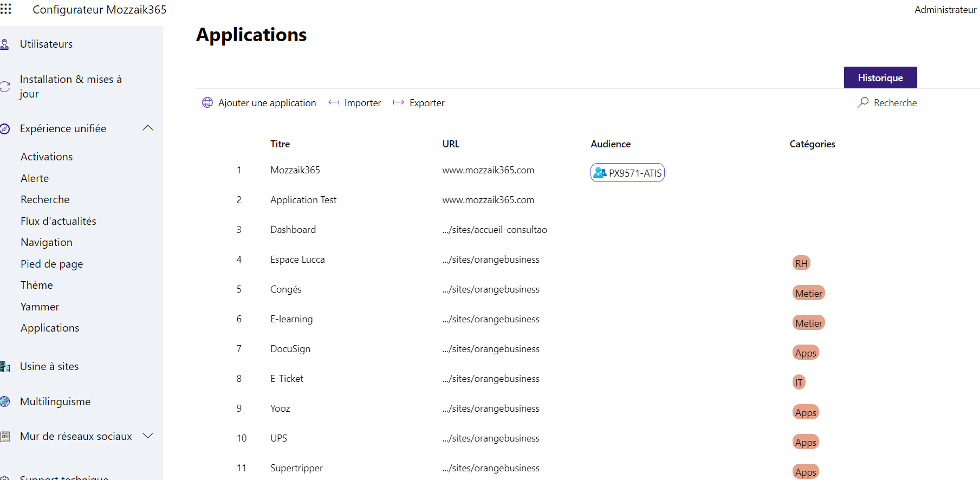Click the IT tag on E-Ticket row
980x480 pixels.
799,382
